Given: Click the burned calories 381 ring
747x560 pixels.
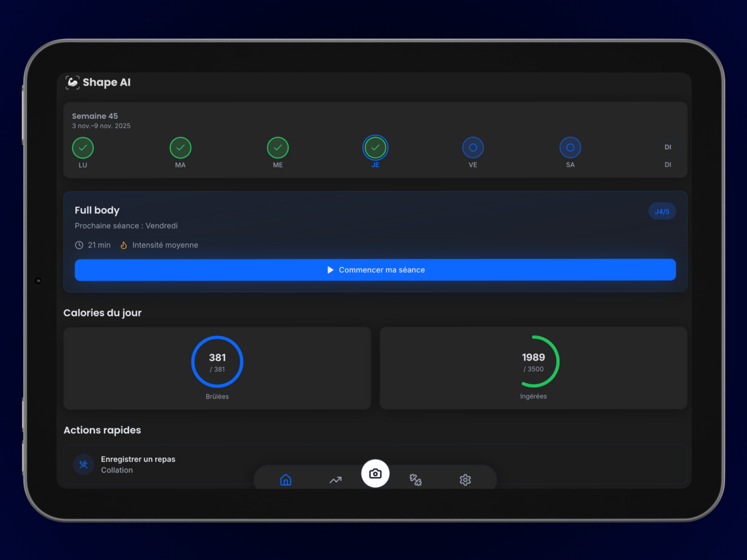Looking at the screenshot, I should [217, 361].
